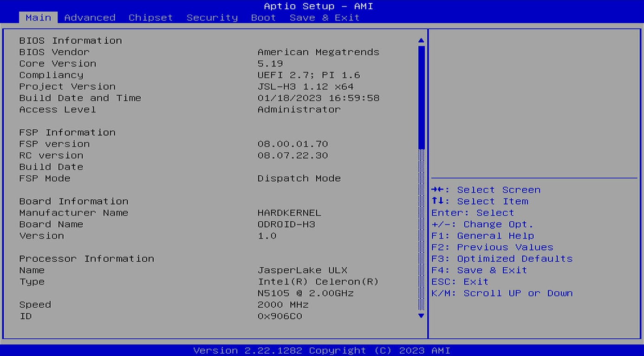Image resolution: width=644 pixels, height=356 pixels.
Task: Click the JasperLake ULX processor name
Action: click(x=302, y=270)
